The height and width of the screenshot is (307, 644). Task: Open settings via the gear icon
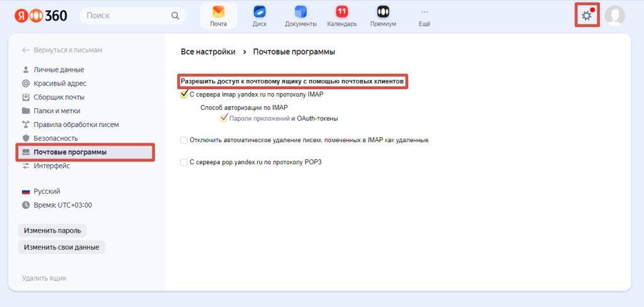[587, 16]
